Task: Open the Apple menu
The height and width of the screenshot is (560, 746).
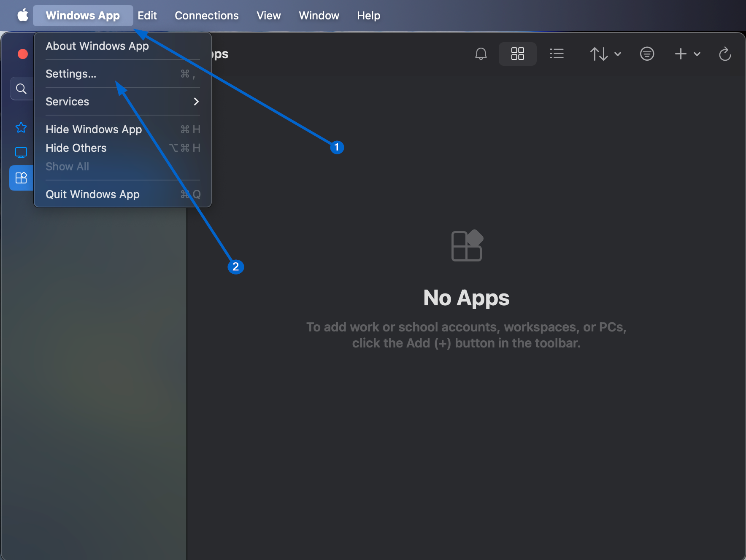Action: pyautogui.click(x=23, y=16)
